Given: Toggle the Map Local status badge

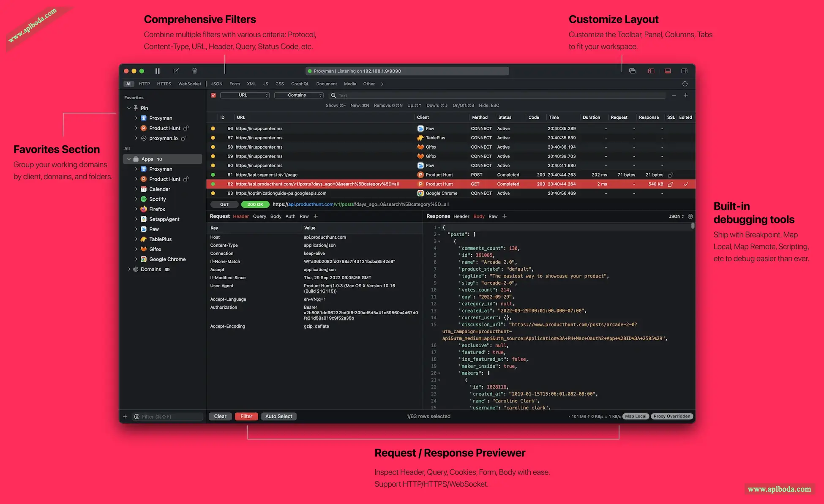Looking at the screenshot, I should [636, 417].
